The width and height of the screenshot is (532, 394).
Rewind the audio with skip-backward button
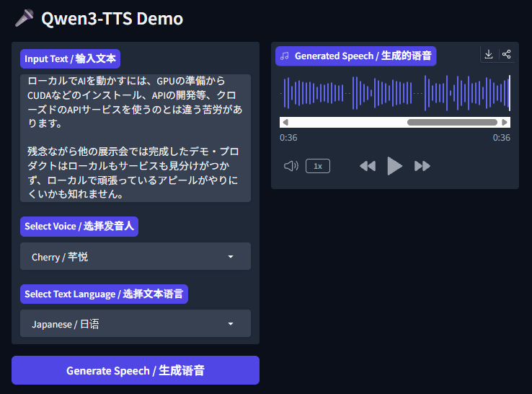pos(368,166)
